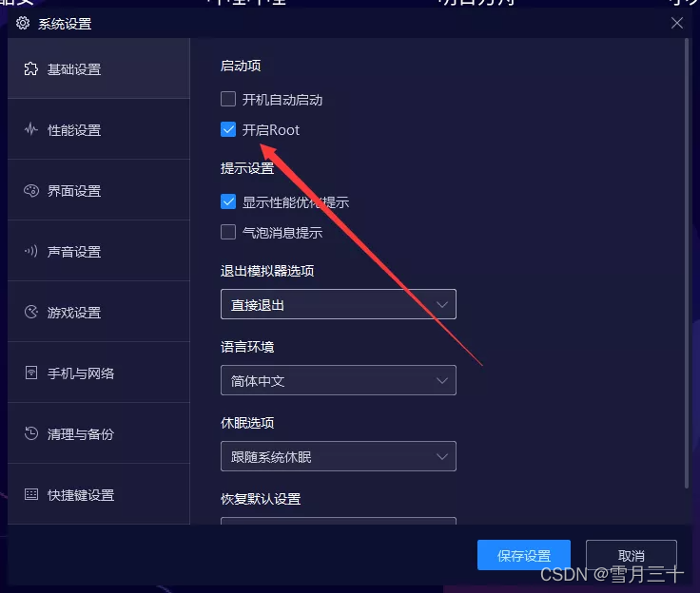Expand the 简体中文 language dropdown
Image resolution: width=700 pixels, height=593 pixels.
pyautogui.click(x=339, y=380)
